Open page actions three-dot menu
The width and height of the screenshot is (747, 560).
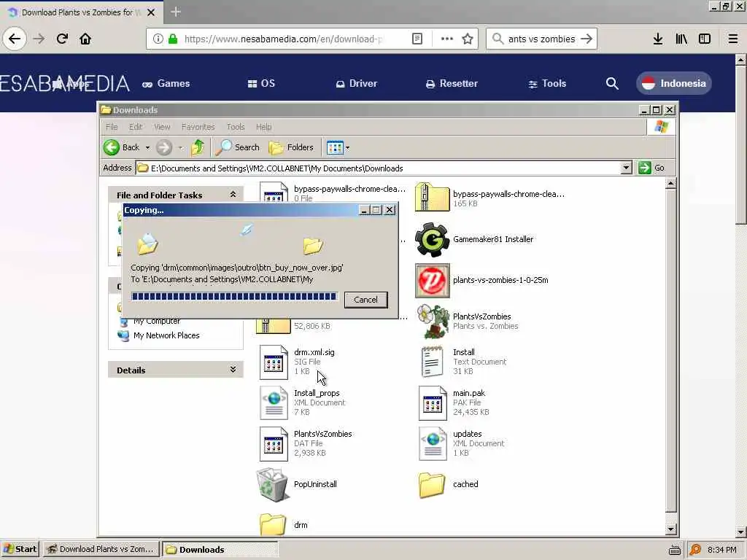pyautogui.click(x=447, y=39)
